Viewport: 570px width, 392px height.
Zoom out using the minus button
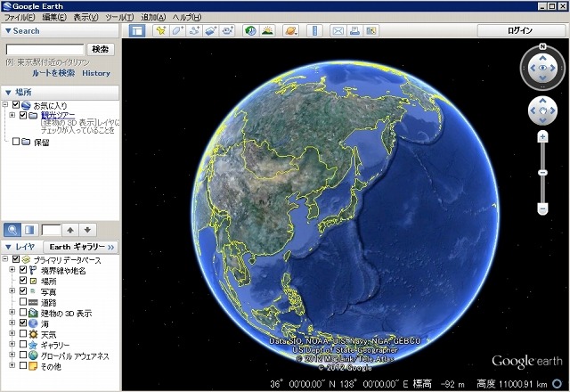(542, 209)
